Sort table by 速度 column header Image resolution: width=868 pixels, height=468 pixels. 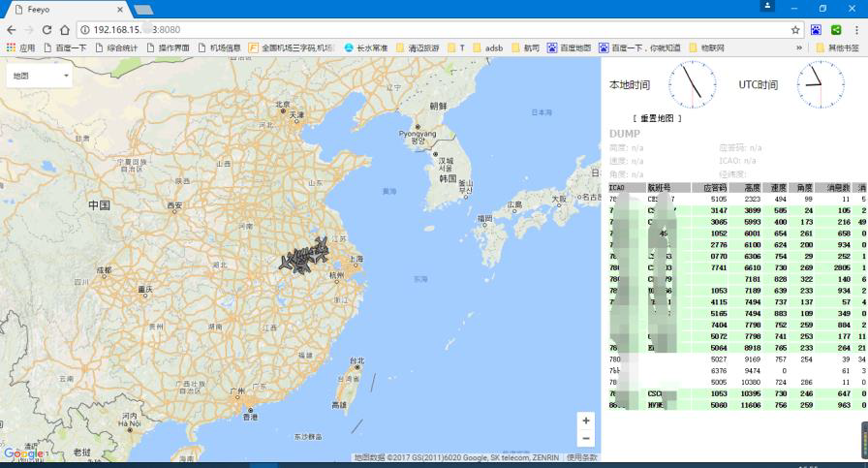[x=776, y=188]
